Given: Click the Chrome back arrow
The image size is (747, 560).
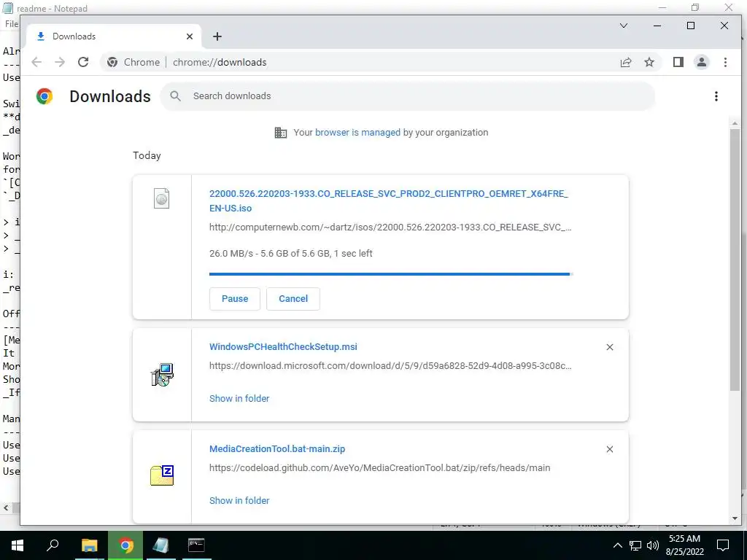Looking at the screenshot, I should (36, 63).
